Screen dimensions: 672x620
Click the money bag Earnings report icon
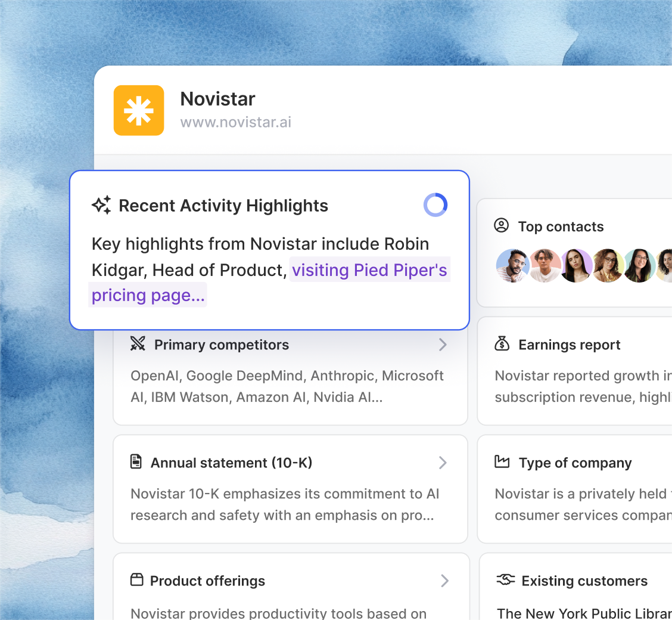(502, 343)
